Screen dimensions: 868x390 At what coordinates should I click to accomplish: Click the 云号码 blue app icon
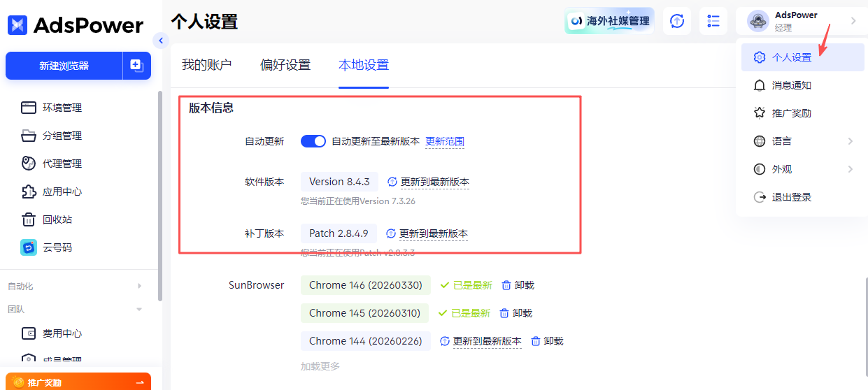click(x=29, y=247)
